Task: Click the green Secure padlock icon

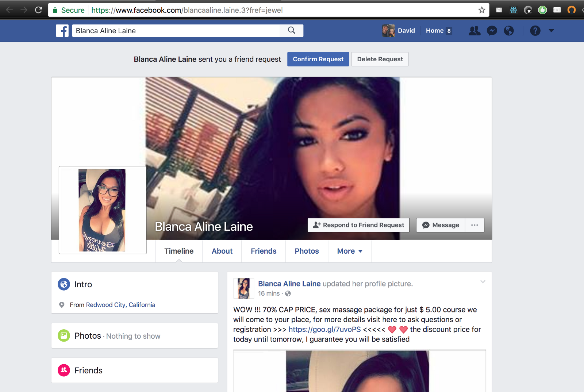Action: (55, 10)
